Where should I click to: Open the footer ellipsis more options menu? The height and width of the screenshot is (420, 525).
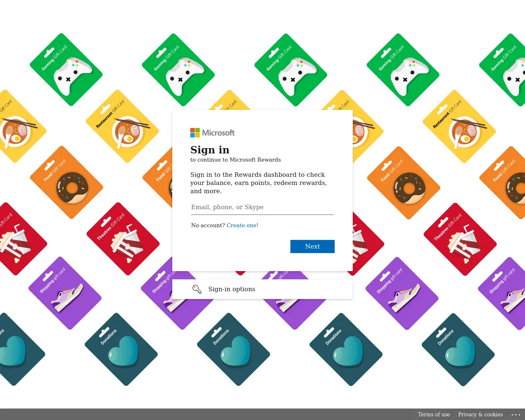pyautogui.click(x=516, y=415)
